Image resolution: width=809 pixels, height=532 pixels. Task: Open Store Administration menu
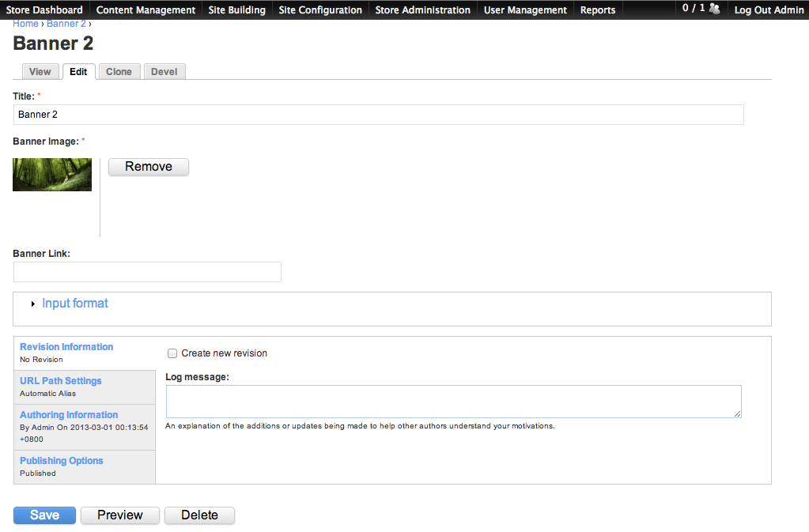(422, 9)
